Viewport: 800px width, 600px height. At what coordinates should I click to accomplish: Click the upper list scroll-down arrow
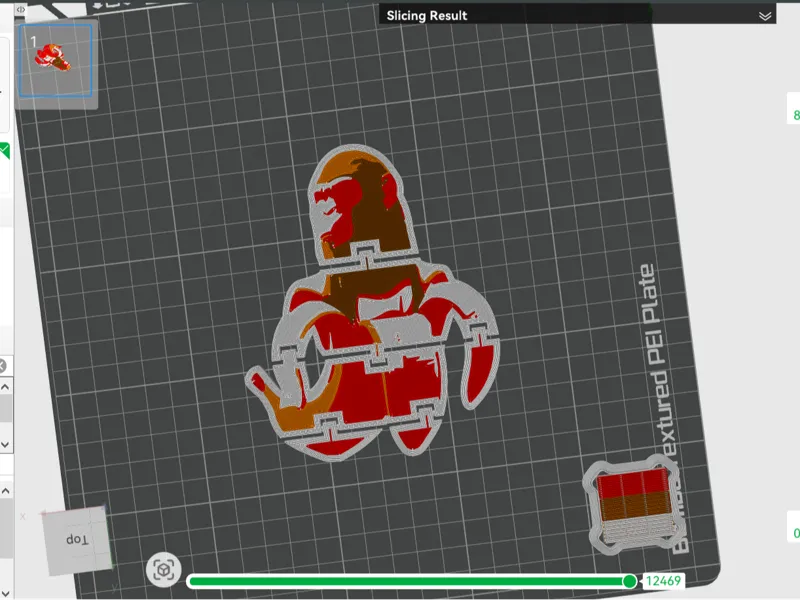(6, 445)
